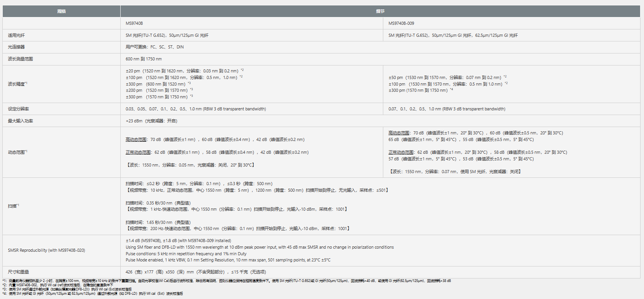
Task: Open underlined 高动态范围 in the MS9740B-009 column
Action: point(399,133)
